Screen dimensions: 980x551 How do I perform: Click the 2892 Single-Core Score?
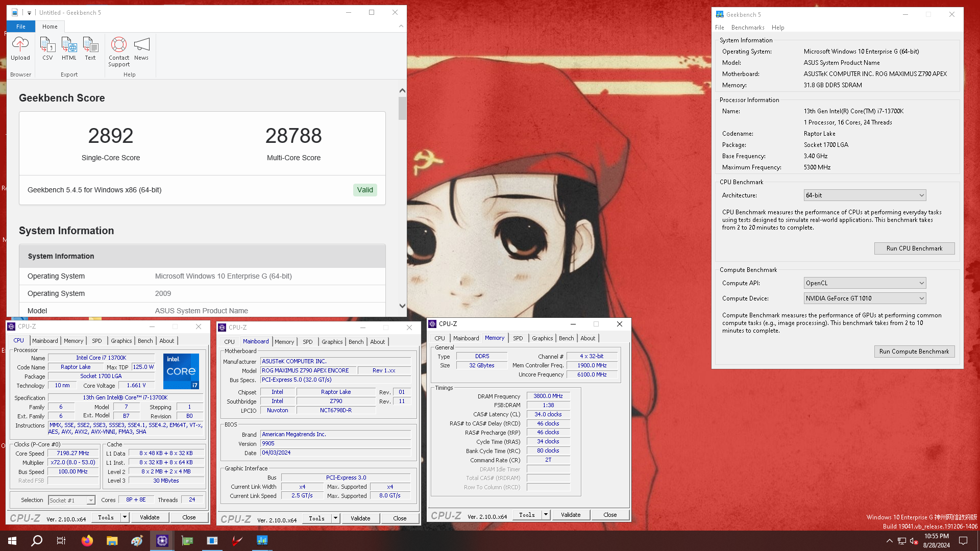click(111, 136)
